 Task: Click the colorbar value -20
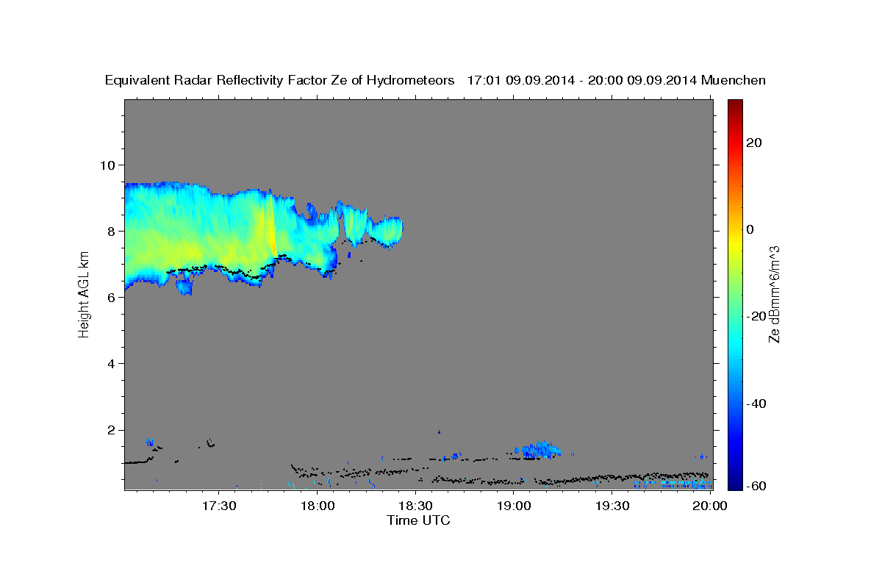click(x=756, y=316)
